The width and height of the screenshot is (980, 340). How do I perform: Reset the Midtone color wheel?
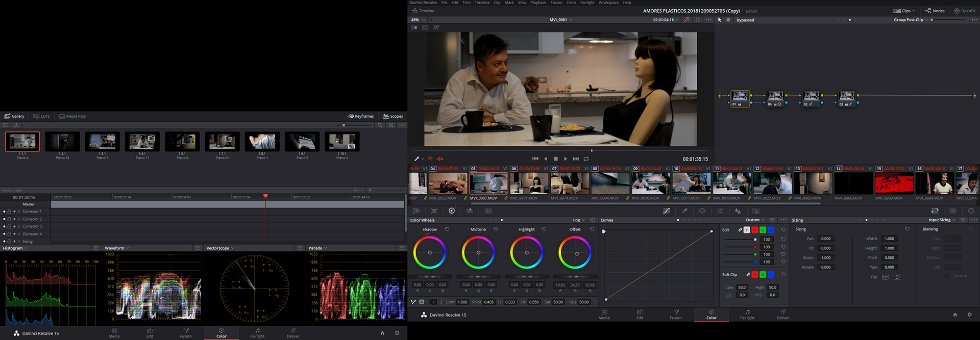point(496,229)
